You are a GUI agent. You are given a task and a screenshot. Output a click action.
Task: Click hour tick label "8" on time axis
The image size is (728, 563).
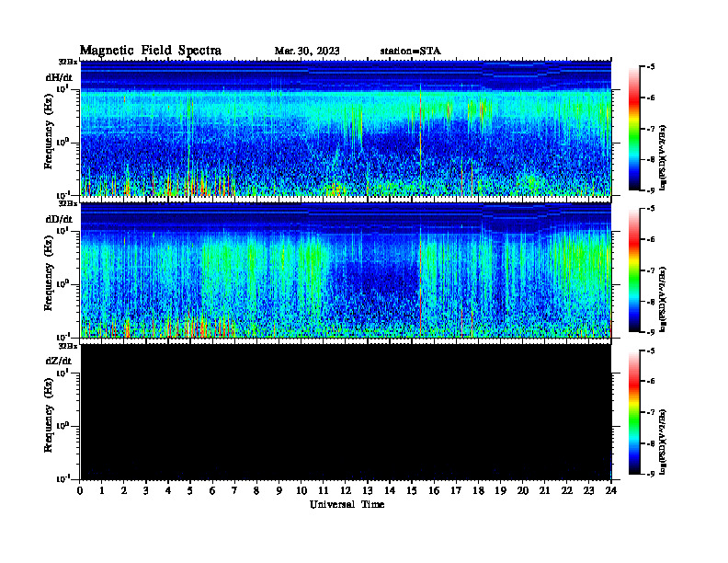(x=256, y=490)
